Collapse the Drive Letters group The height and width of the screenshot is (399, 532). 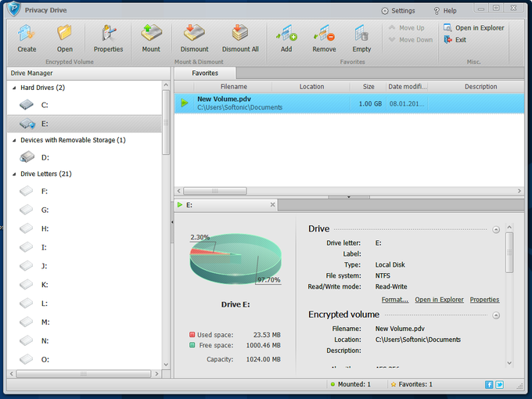[x=14, y=174]
